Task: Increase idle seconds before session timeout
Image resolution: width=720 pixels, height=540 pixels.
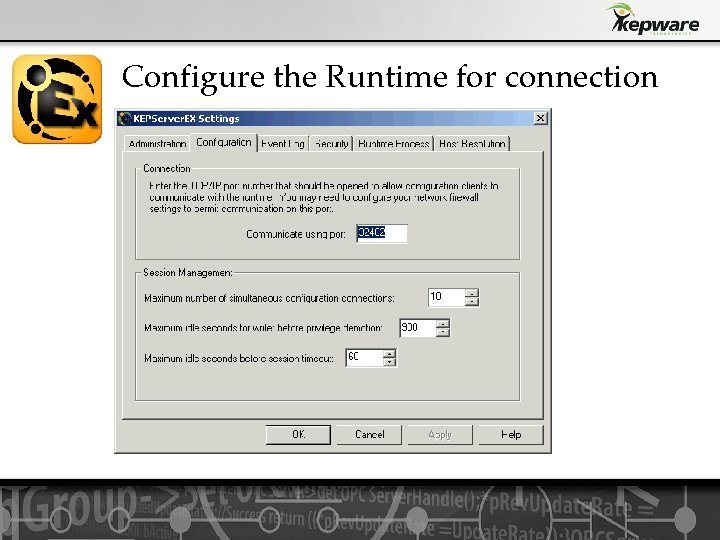Action: [x=389, y=354]
